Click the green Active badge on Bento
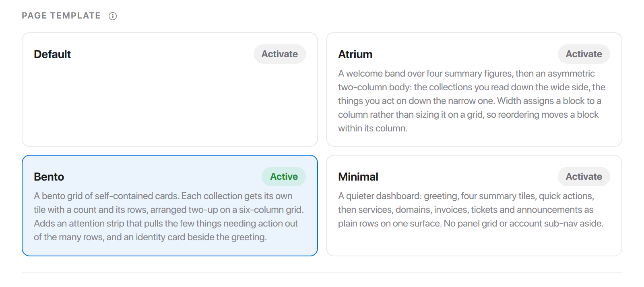Image resolution: width=644 pixels, height=287 pixels. (x=284, y=177)
